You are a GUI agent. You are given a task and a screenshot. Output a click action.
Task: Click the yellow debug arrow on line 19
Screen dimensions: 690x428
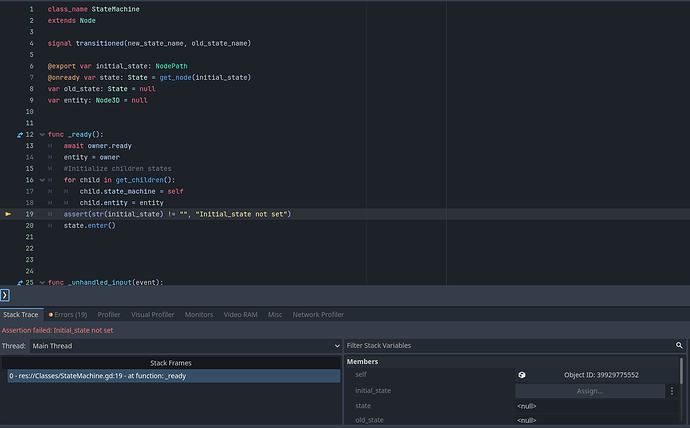tap(8, 214)
